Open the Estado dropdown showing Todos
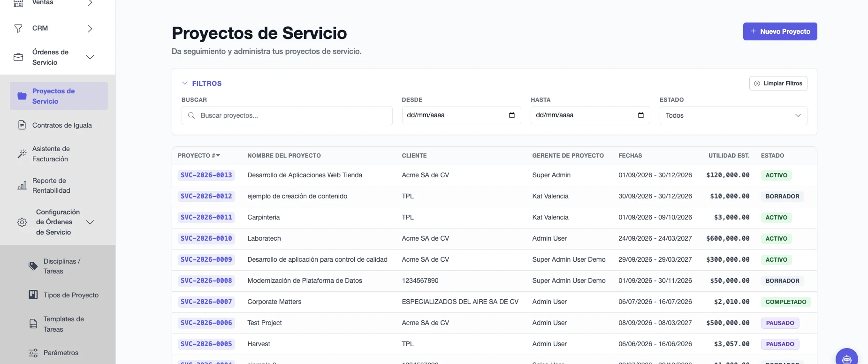Screen dimensions: 868x364 click(x=733, y=115)
